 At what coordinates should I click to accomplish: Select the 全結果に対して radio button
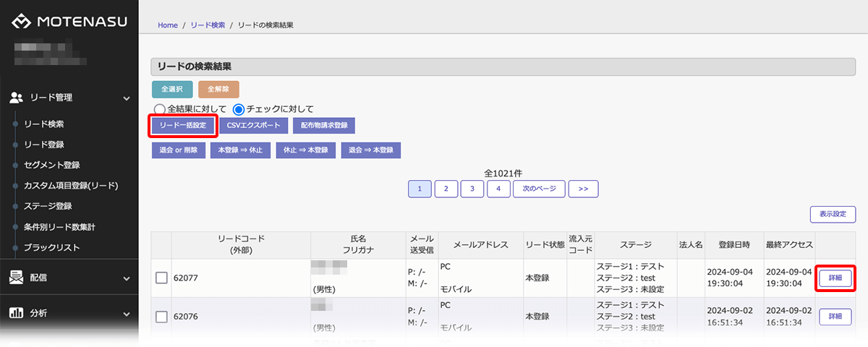(159, 109)
